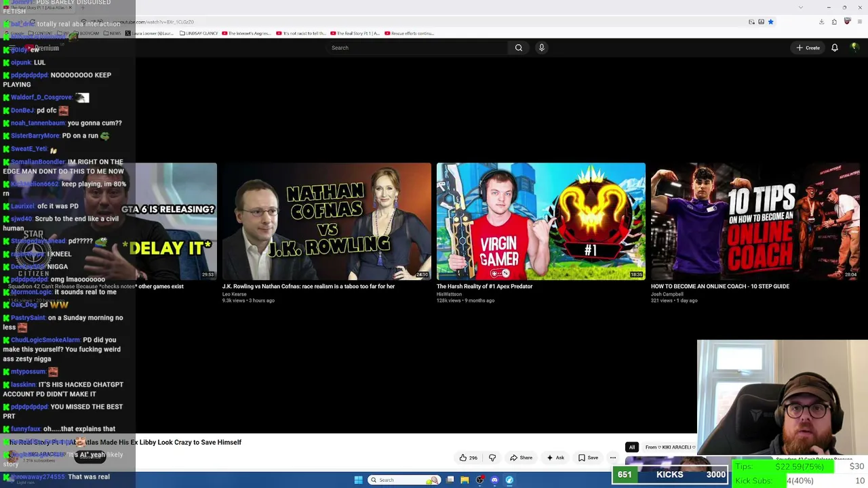
Task: Click title "The Harsh Reality of #1 Apex Predator"
Action: tap(484, 286)
